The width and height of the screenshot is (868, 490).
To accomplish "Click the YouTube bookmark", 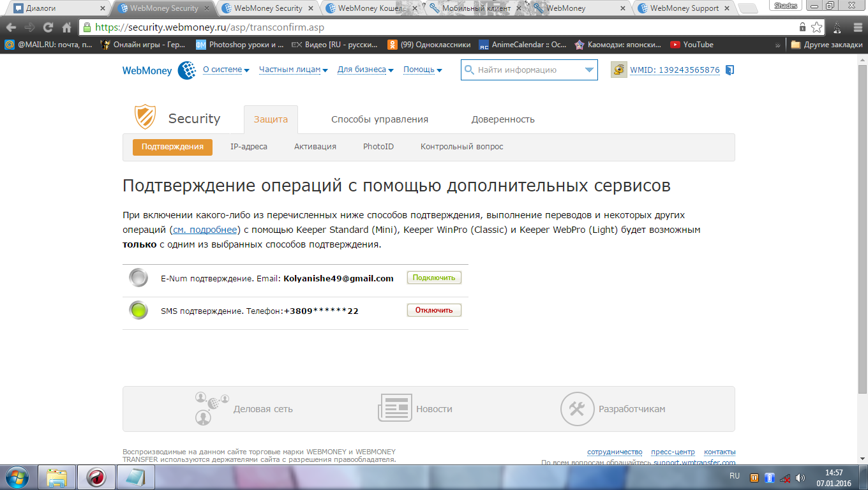I will tap(692, 45).
